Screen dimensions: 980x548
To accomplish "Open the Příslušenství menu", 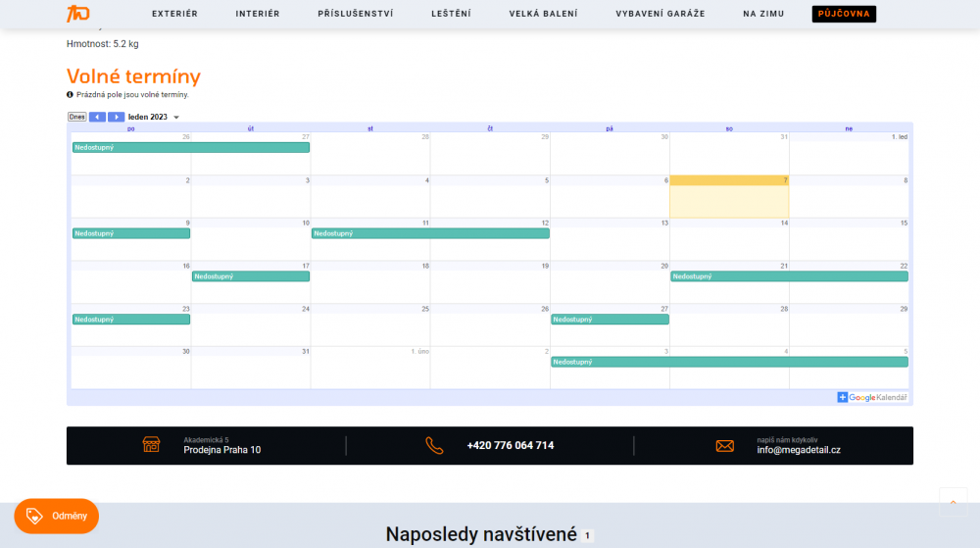I will [356, 14].
